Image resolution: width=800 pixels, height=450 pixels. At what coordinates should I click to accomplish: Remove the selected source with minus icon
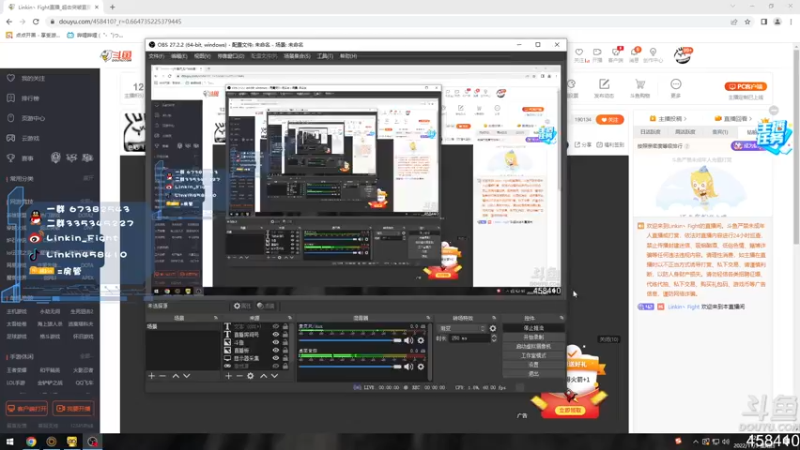tap(239, 376)
